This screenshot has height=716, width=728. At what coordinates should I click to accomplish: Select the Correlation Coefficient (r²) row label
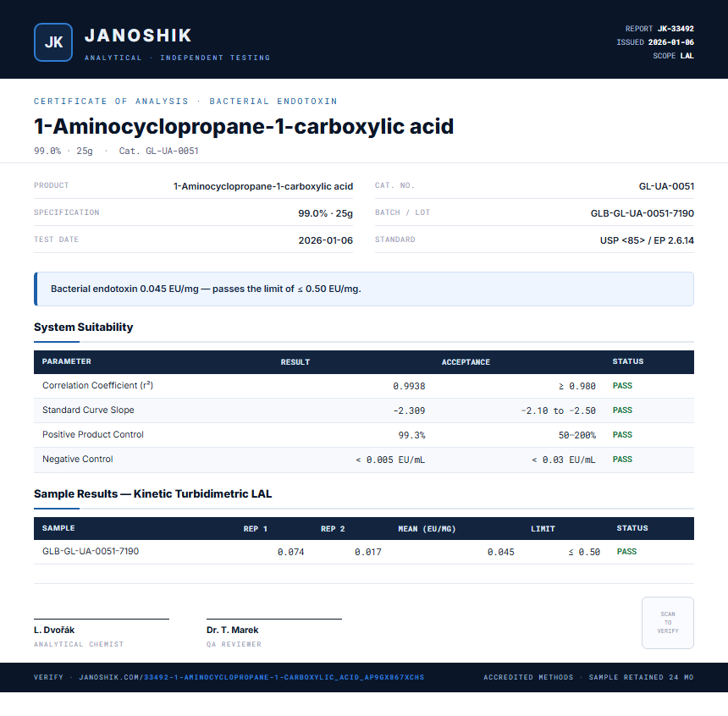tap(97, 385)
